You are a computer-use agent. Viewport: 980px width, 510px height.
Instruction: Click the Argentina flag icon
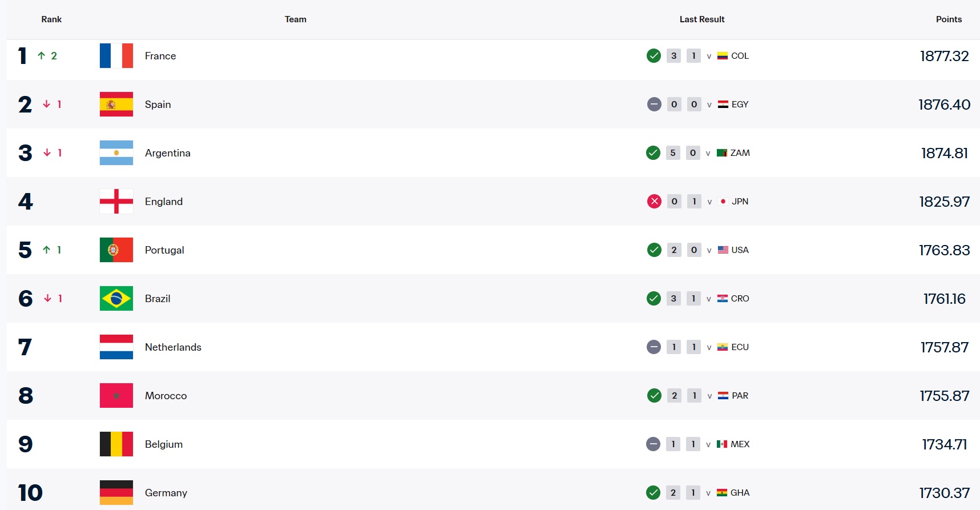coord(116,153)
